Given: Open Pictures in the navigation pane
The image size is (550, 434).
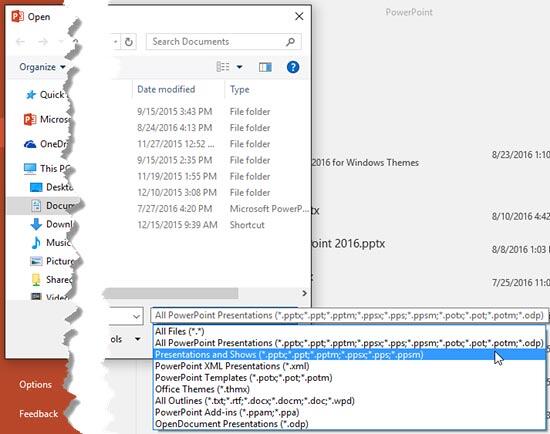Looking at the screenshot, I should (53, 261).
